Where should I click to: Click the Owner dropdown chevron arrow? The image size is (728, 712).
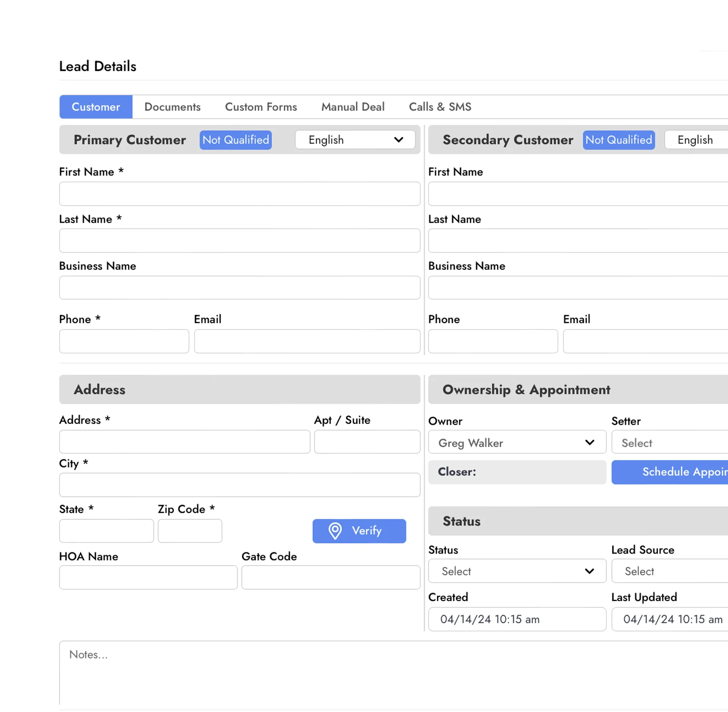(x=589, y=442)
